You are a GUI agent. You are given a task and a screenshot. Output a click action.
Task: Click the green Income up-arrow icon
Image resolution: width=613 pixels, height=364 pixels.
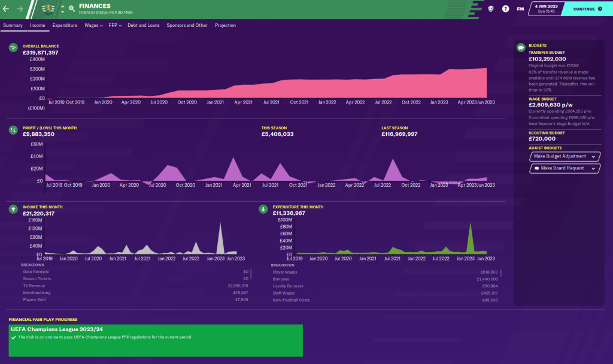(13, 209)
